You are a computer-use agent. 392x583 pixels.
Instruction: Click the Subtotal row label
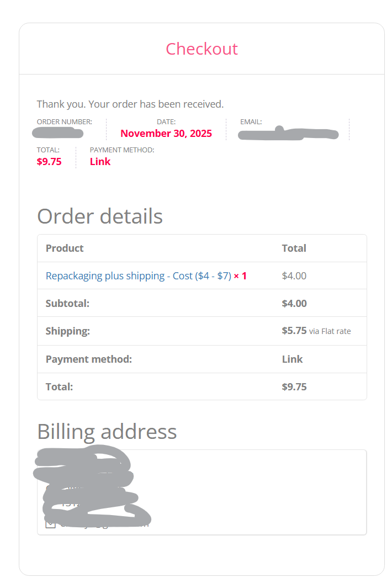(67, 303)
